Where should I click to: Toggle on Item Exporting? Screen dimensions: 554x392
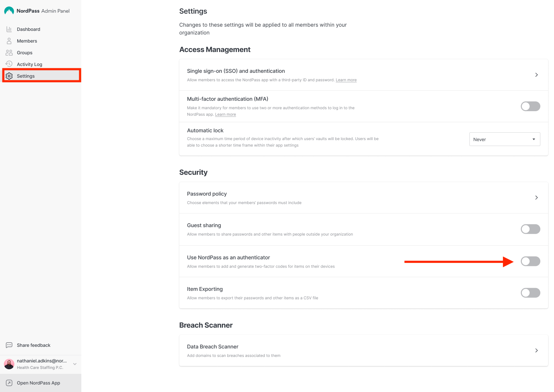pos(530,293)
